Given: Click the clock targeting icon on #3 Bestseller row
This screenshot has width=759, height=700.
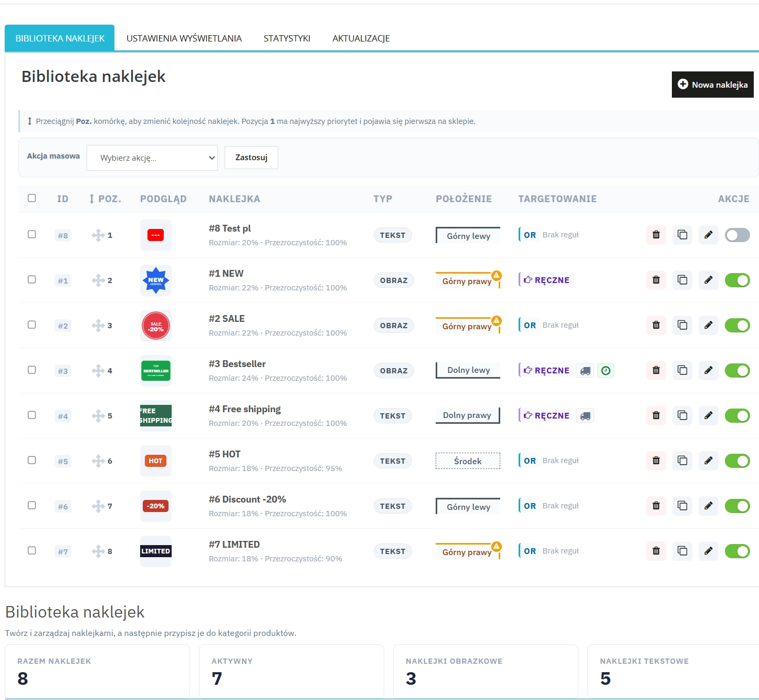Looking at the screenshot, I should (x=606, y=370).
